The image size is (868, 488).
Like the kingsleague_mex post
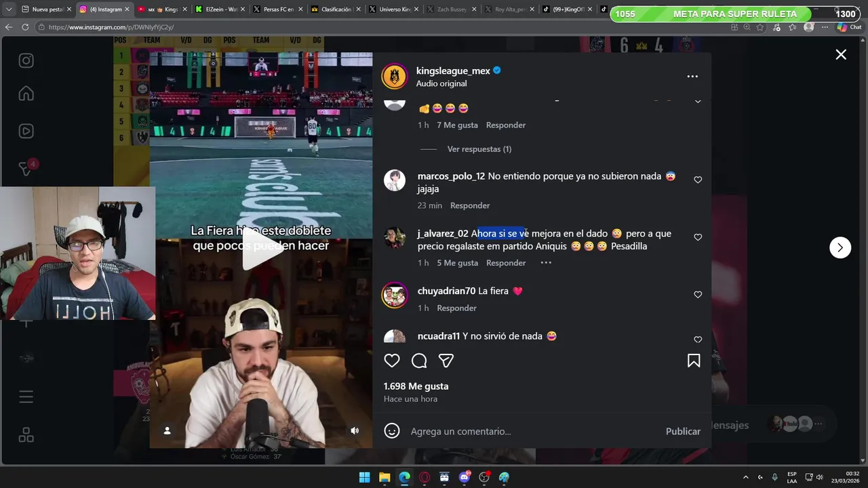(392, 361)
